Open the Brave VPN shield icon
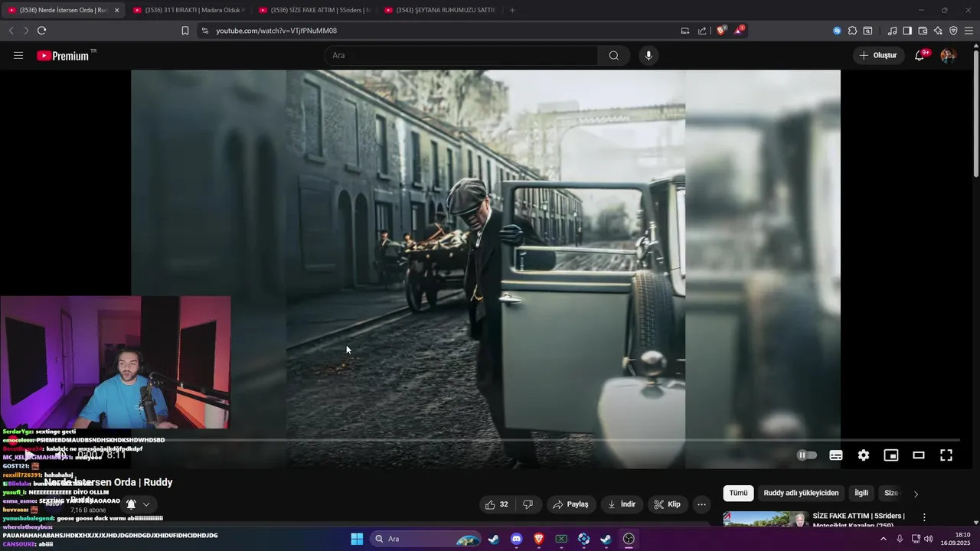Image resolution: width=980 pixels, height=551 pixels. 953,31
